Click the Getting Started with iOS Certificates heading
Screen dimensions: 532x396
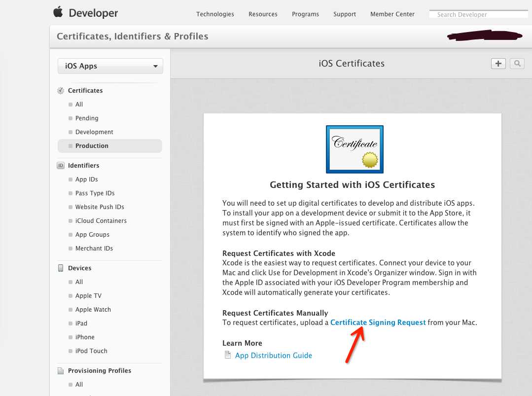coord(352,185)
